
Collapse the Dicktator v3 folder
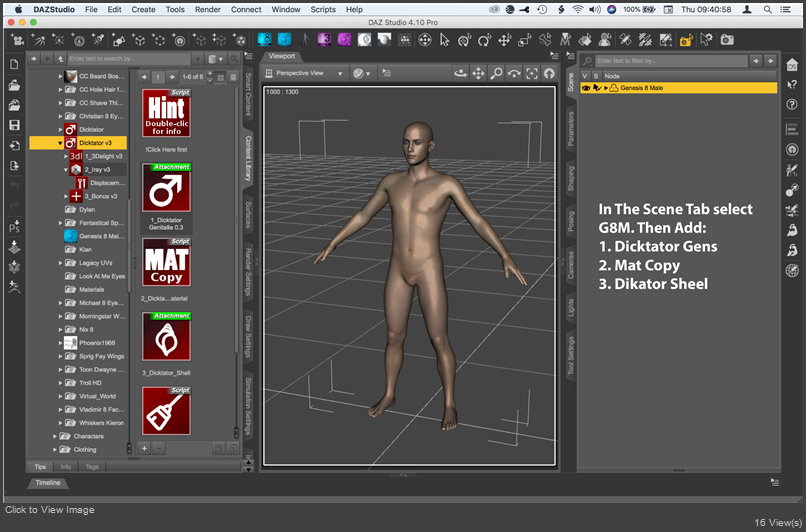(61, 143)
